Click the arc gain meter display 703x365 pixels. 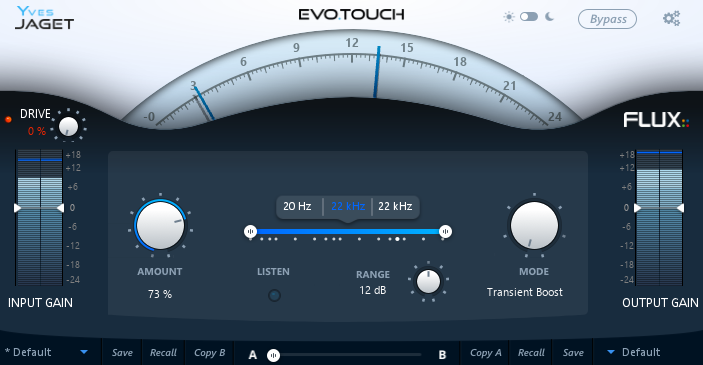352,81
